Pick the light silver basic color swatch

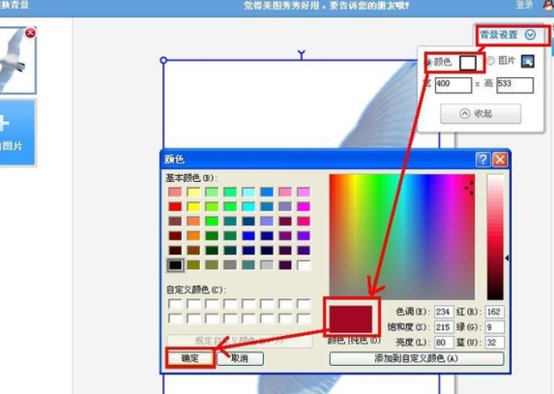(267, 265)
